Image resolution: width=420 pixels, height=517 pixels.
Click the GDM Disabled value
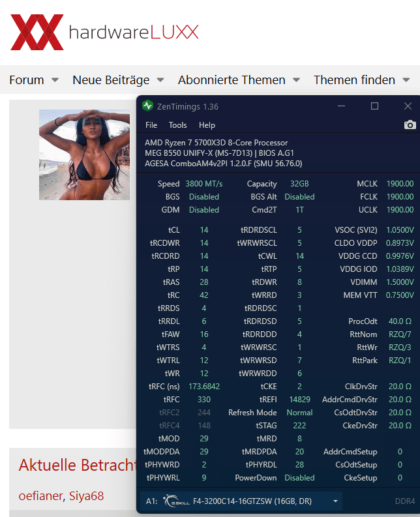(204, 210)
